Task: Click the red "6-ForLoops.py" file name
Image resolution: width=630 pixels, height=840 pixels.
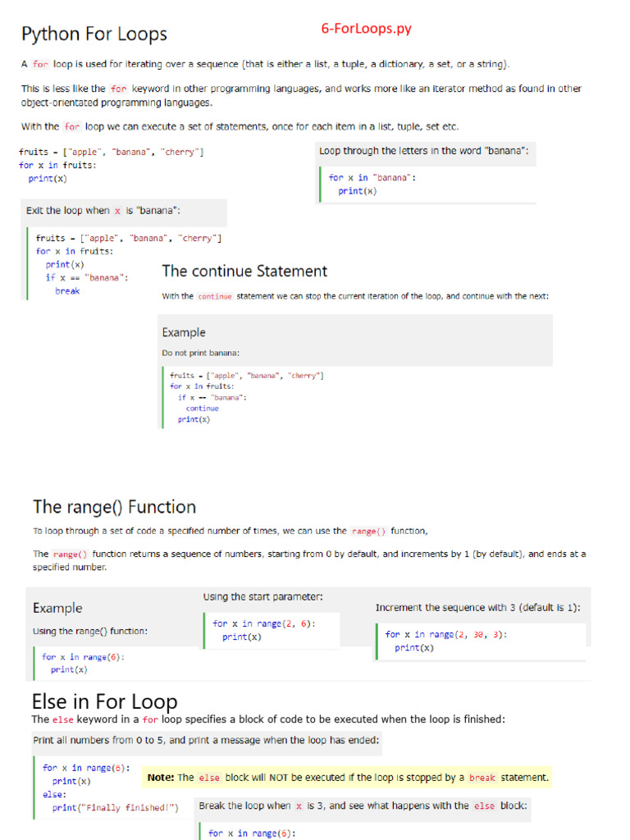Action: [x=367, y=29]
